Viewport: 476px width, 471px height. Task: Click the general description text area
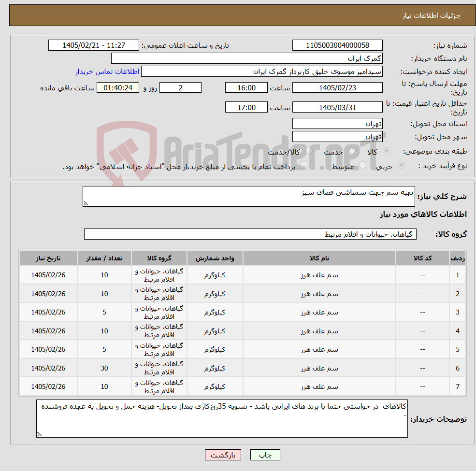pyautogui.click(x=248, y=196)
